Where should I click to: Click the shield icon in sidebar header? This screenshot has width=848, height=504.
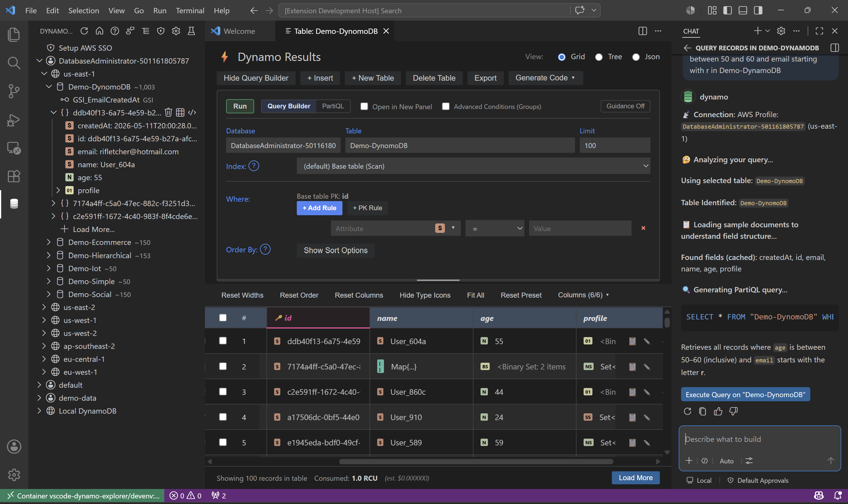pyautogui.click(x=161, y=31)
